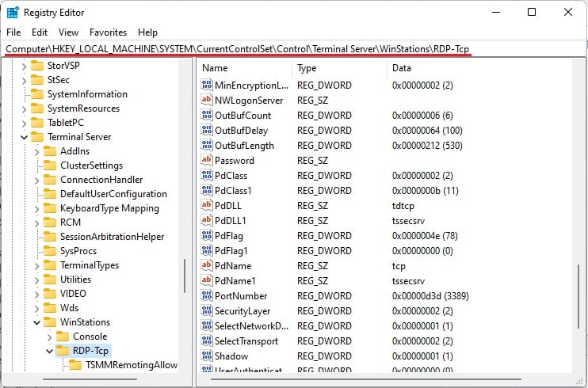Open the Edit menu

[40, 32]
